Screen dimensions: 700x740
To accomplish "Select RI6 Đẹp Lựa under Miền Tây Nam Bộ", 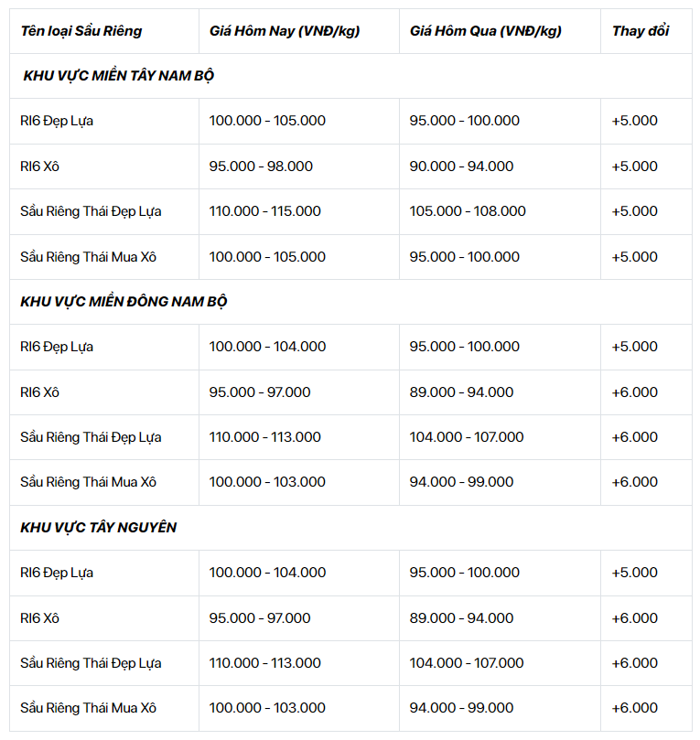I will pos(57,122).
